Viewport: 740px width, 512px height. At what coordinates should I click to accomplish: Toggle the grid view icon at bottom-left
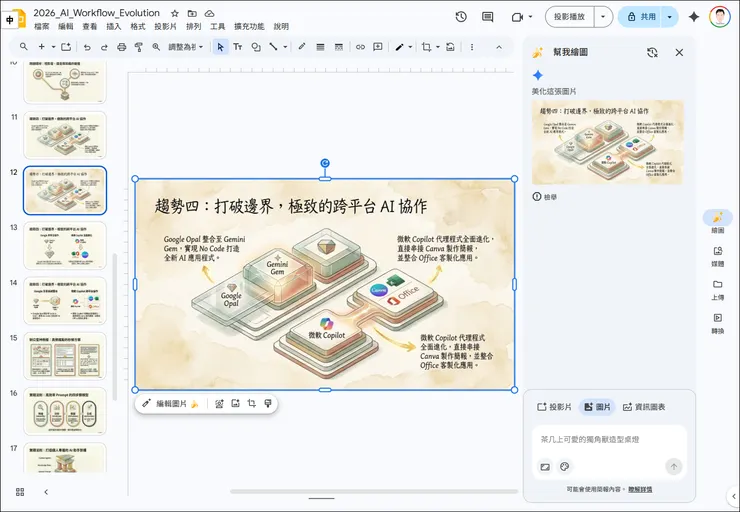click(x=20, y=492)
